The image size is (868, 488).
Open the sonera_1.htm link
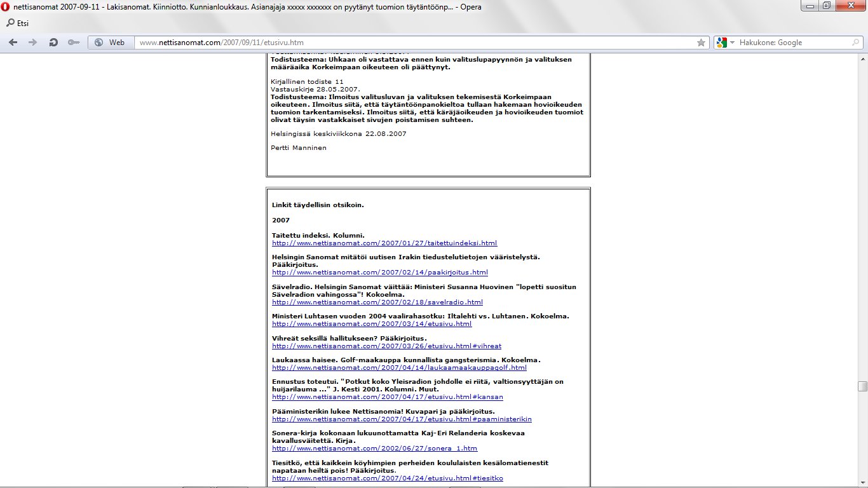(x=374, y=449)
